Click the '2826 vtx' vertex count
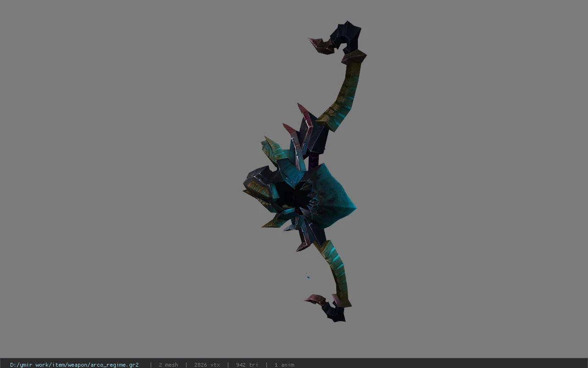 pyautogui.click(x=207, y=365)
